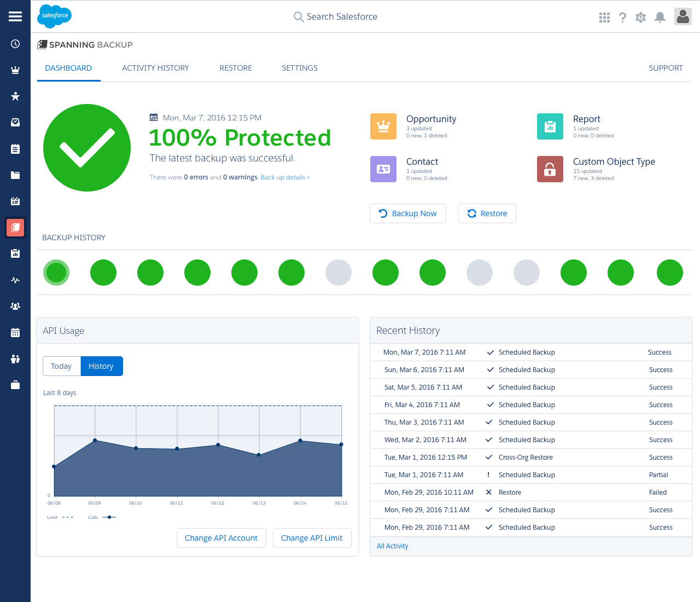700x602 pixels.
Task: Open the pulse activity icon in sidebar
Action: (15, 280)
